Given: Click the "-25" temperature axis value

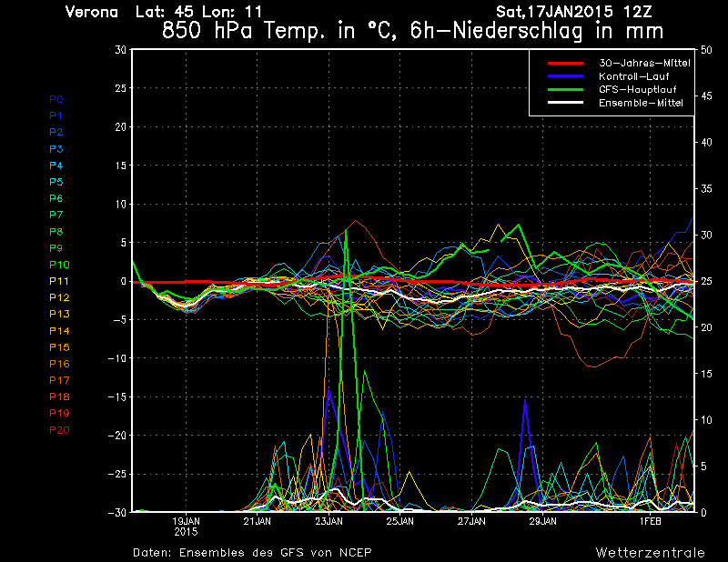Looking at the screenshot, I should point(117,475).
